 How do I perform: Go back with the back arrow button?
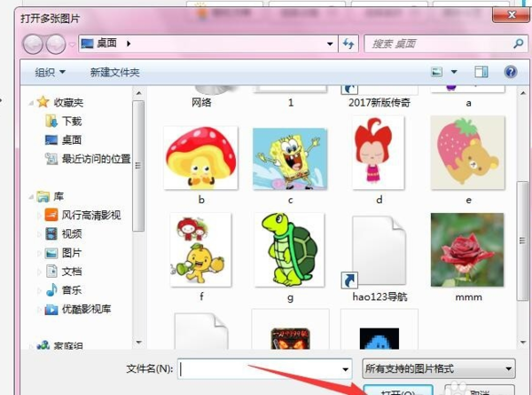pos(33,44)
